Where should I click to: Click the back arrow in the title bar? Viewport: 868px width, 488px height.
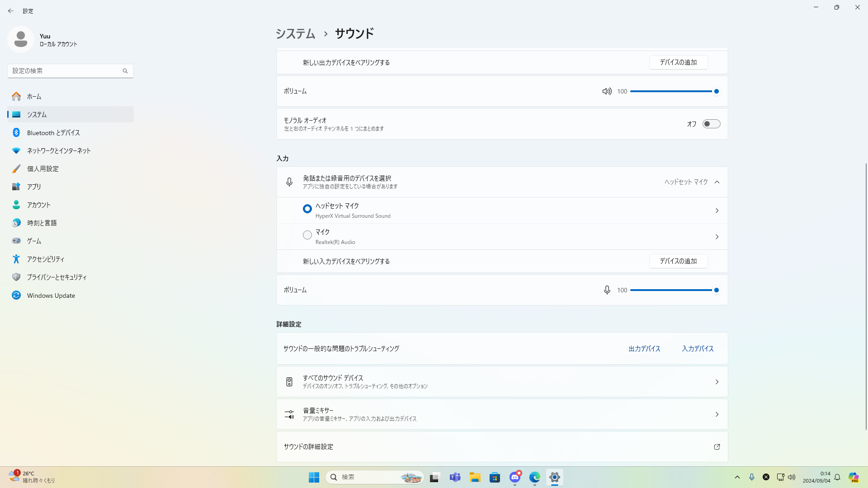click(x=11, y=11)
